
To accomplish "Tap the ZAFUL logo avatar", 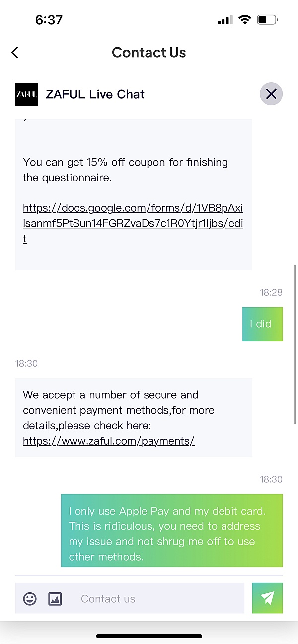I will [26, 94].
